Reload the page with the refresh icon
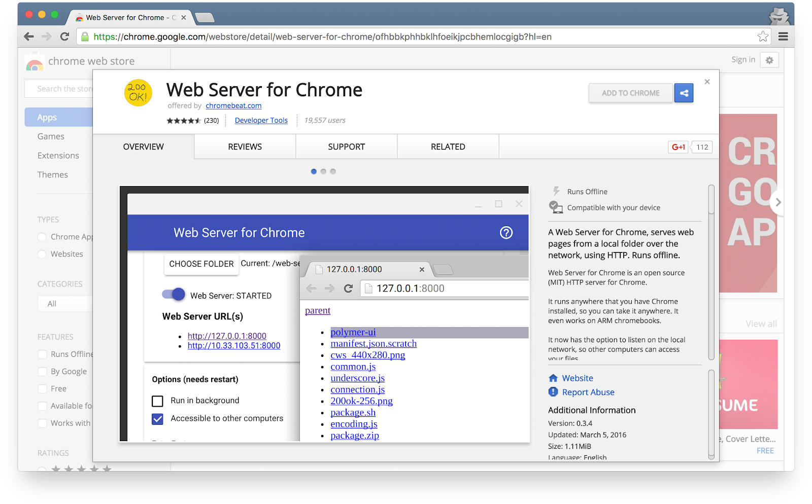 pyautogui.click(x=64, y=37)
